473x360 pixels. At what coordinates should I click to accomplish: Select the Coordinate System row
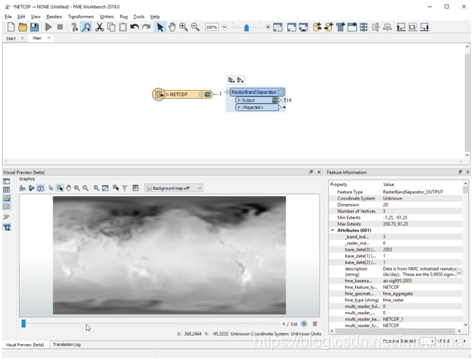click(395, 198)
